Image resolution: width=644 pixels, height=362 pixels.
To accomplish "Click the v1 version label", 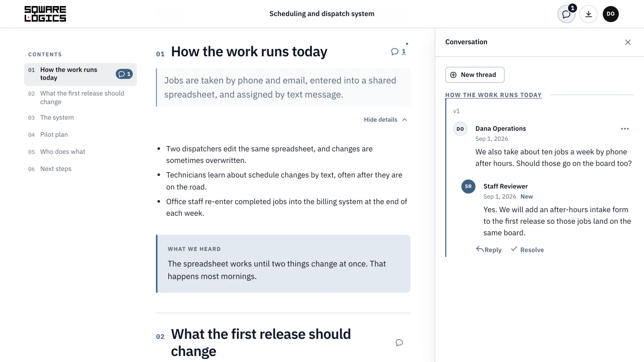I will pyautogui.click(x=456, y=111).
